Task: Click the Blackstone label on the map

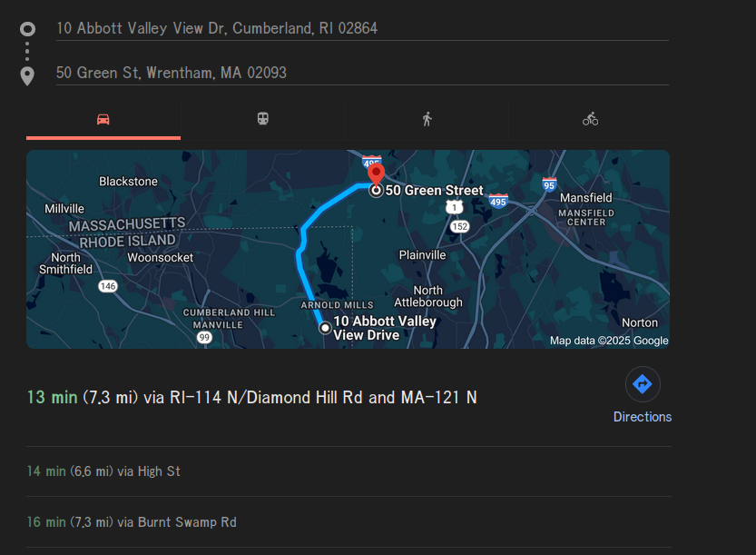Action: [x=128, y=182]
